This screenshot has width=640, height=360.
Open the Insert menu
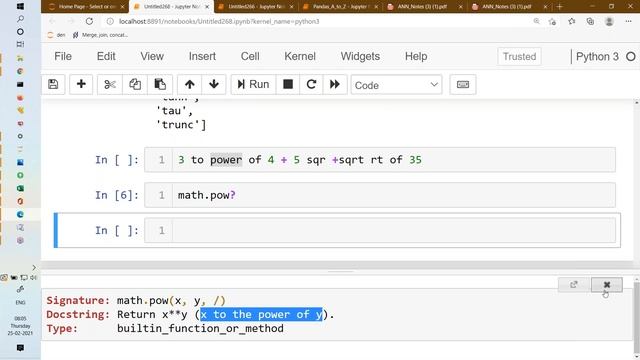tap(202, 56)
